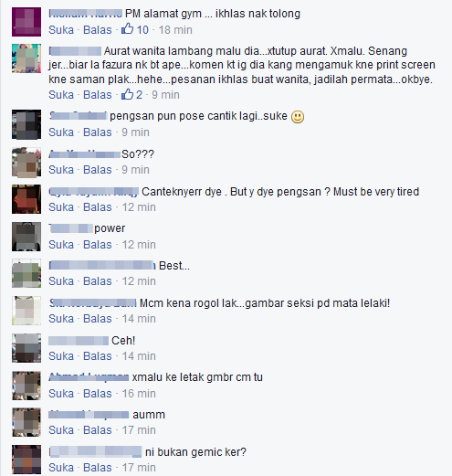Click Balas under 'PM alamat gym' comment
This screenshot has height=476, width=452.
tap(98, 30)
